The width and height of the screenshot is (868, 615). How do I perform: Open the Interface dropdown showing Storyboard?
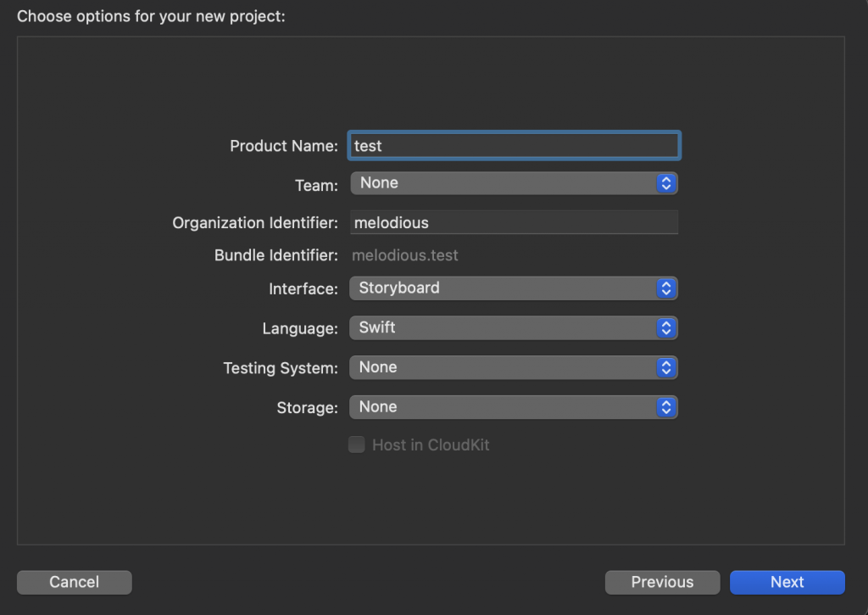pos(502,288)
